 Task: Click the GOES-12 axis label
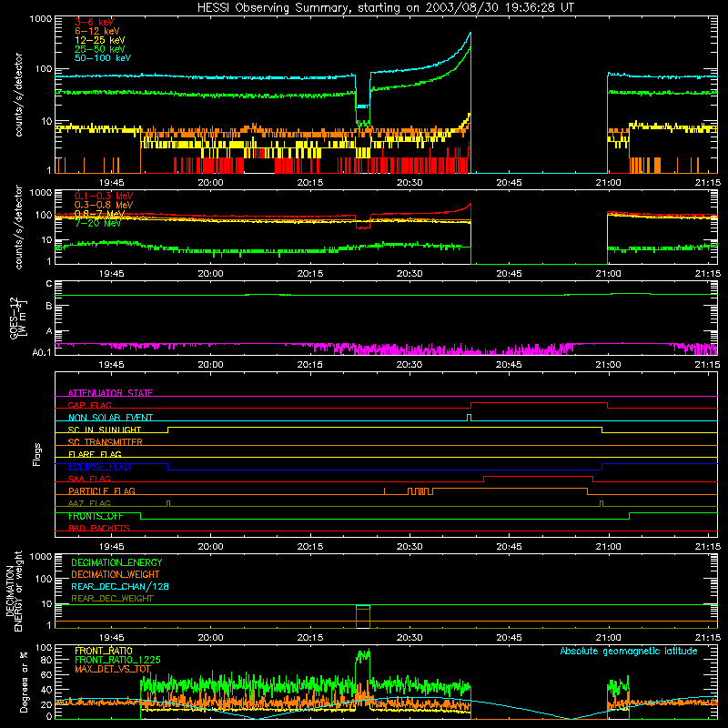(17, 318)
